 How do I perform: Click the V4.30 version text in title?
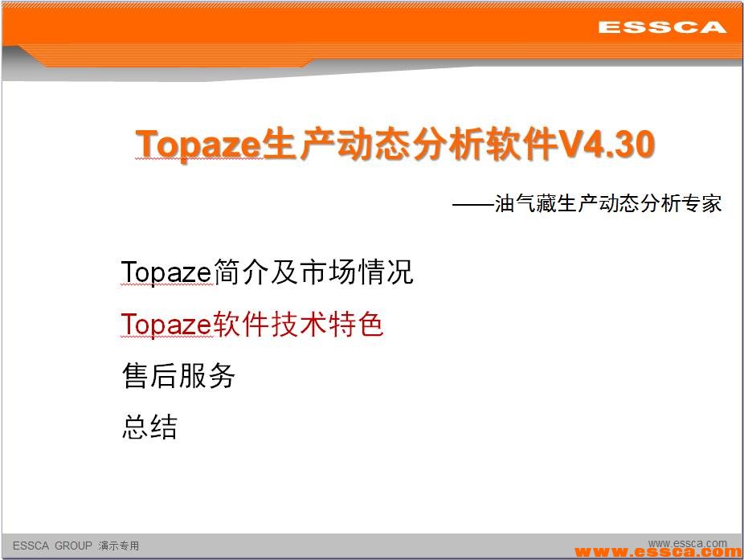[x=607, y=145]
